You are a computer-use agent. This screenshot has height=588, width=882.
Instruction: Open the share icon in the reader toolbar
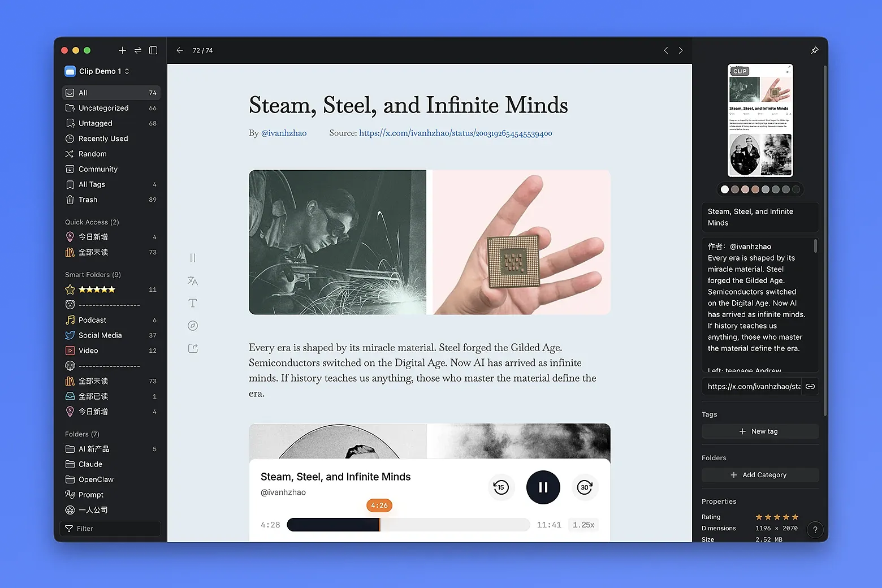[x=193, y=348]
